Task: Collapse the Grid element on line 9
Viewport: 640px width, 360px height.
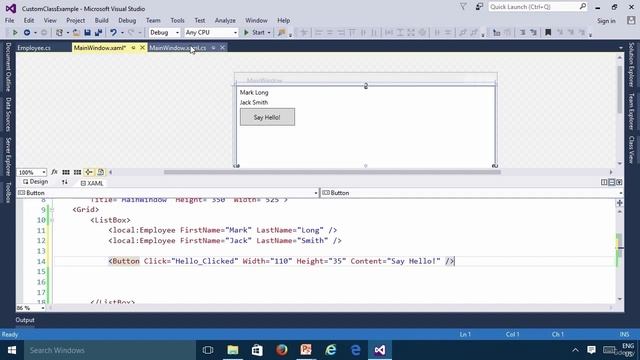Action: coord(52,210)
